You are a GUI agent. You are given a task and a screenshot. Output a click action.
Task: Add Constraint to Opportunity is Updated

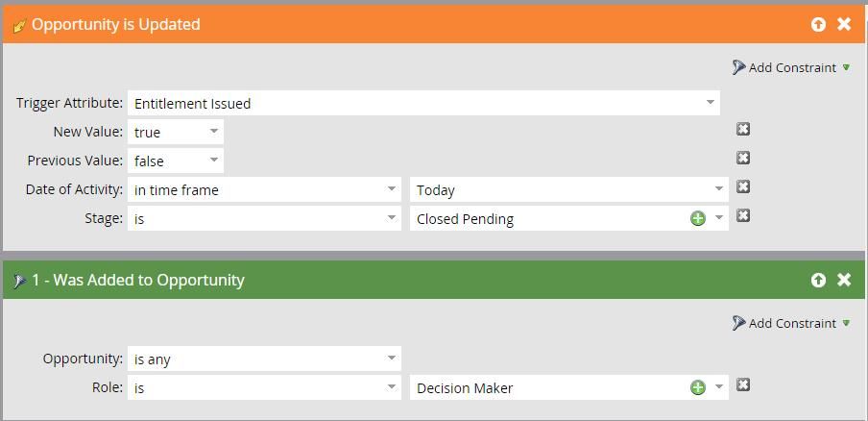point(791,68)
